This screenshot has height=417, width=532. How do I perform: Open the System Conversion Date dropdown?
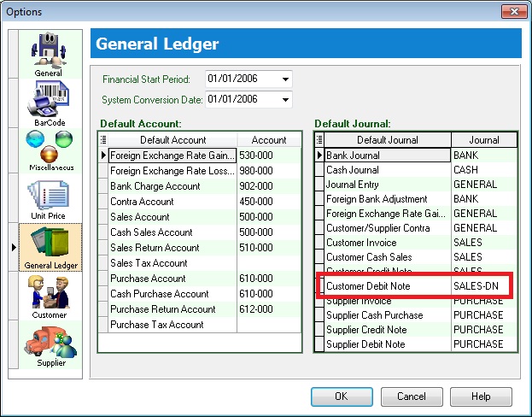pos(285,100)
